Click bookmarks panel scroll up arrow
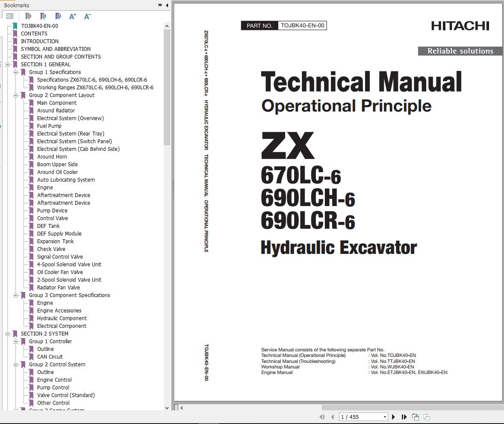 point(167,26)
